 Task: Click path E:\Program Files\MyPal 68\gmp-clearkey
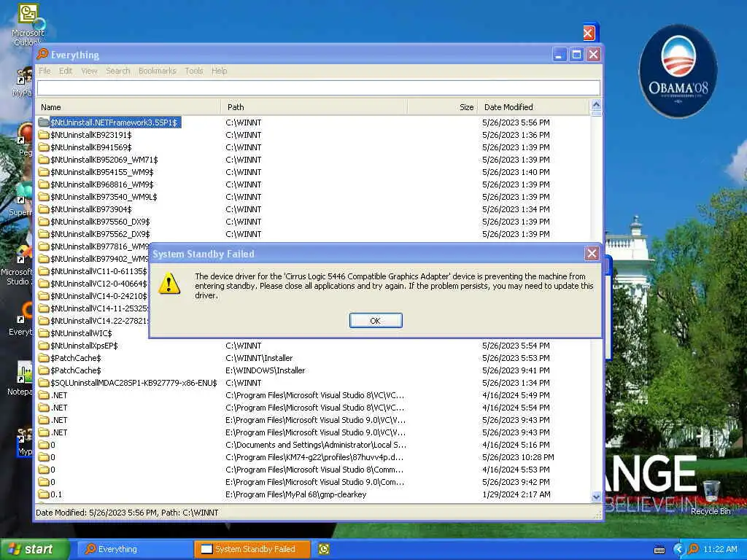click(296, 494)
